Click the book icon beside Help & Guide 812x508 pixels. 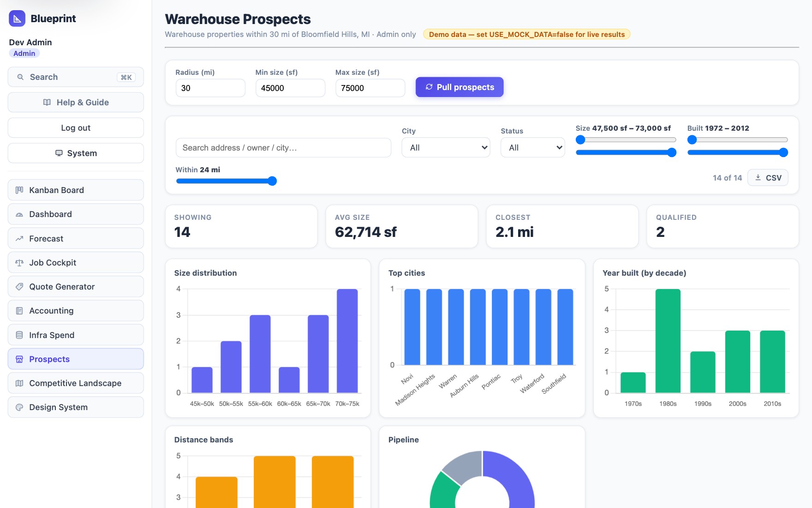click(47, 103)
